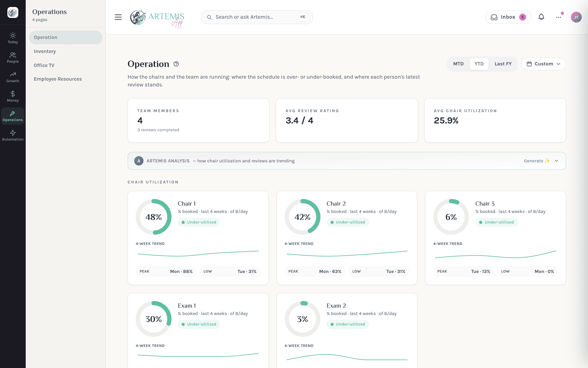Click the Avg Chair Utilization 25.9% value
Screen dimensions: 588x368
(x=446, y=121)
